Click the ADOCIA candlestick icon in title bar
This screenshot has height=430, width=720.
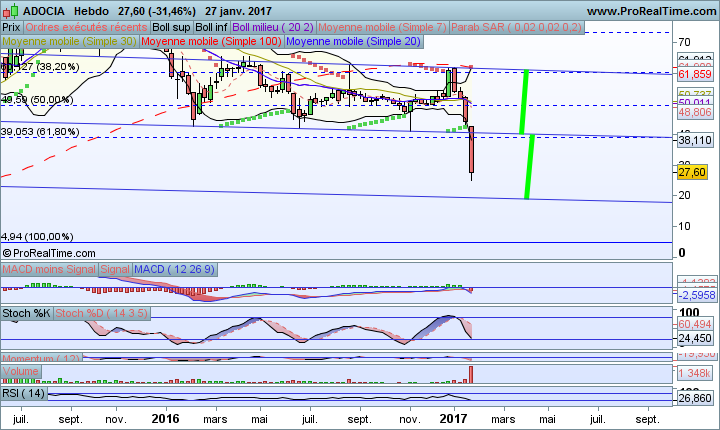[10, 10]
